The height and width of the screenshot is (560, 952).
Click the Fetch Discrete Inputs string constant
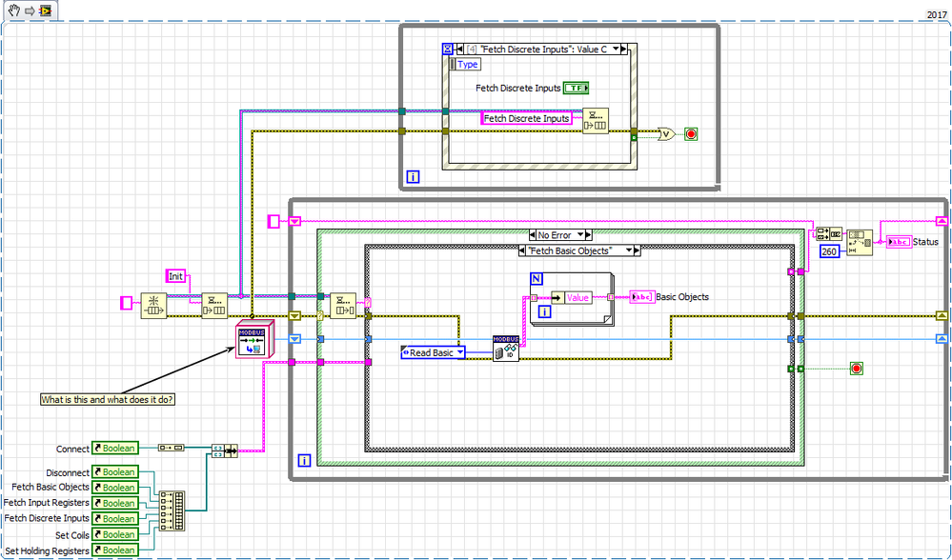pyautogui.click(x=527, y=118)
